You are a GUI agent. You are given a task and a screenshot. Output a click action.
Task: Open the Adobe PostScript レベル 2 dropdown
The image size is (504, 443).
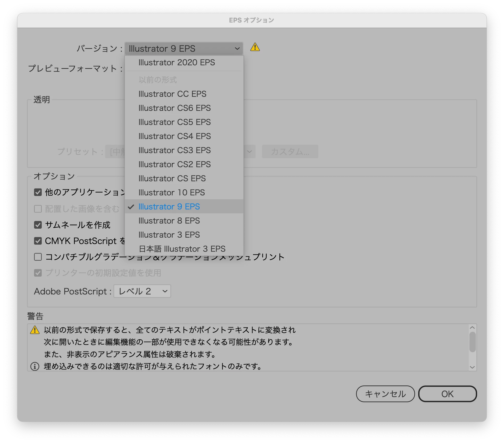(x=142, y=291)
